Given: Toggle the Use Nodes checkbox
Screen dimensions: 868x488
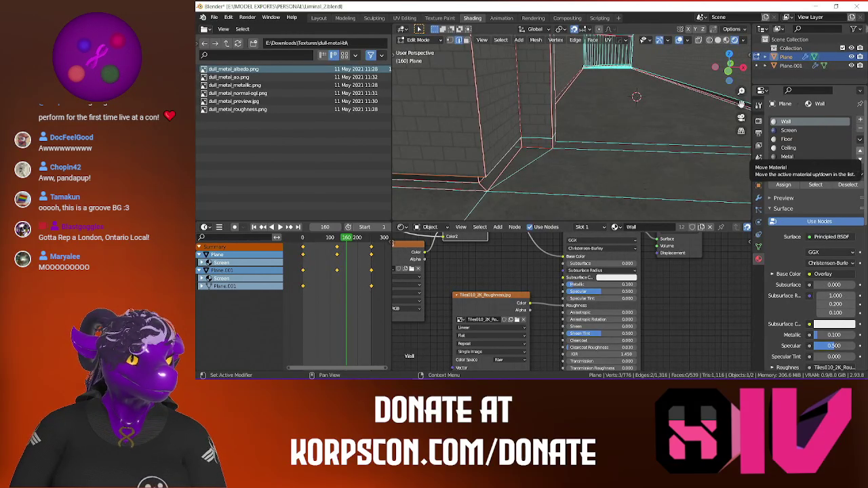Looking at the screenshot, I should 531,227.
